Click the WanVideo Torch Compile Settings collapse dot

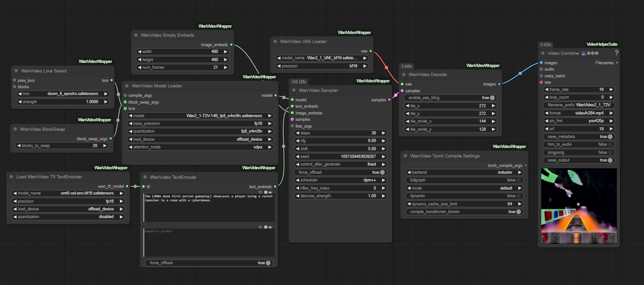click(x=405, y=156)
